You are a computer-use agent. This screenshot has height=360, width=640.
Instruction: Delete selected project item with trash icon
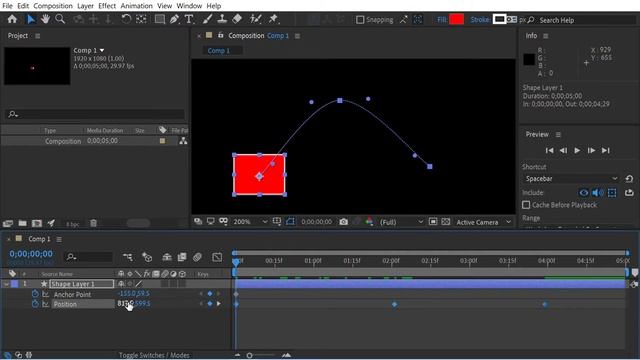coord(93,223)
